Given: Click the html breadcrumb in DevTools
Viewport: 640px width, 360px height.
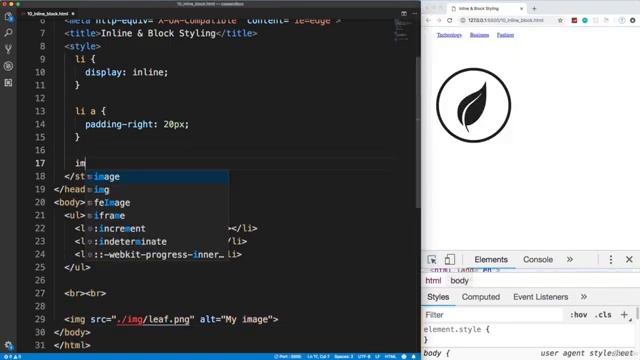Looking at the screenshot, I should point(433,281).
